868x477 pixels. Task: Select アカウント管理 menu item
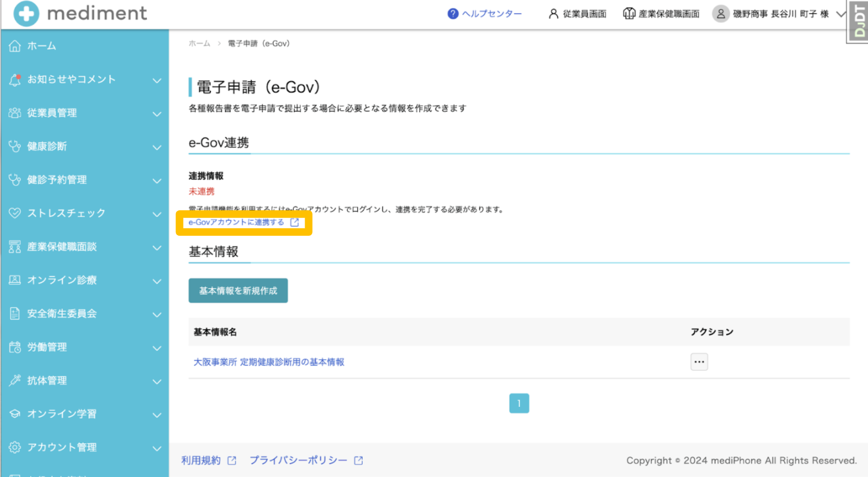click(62, 447)
